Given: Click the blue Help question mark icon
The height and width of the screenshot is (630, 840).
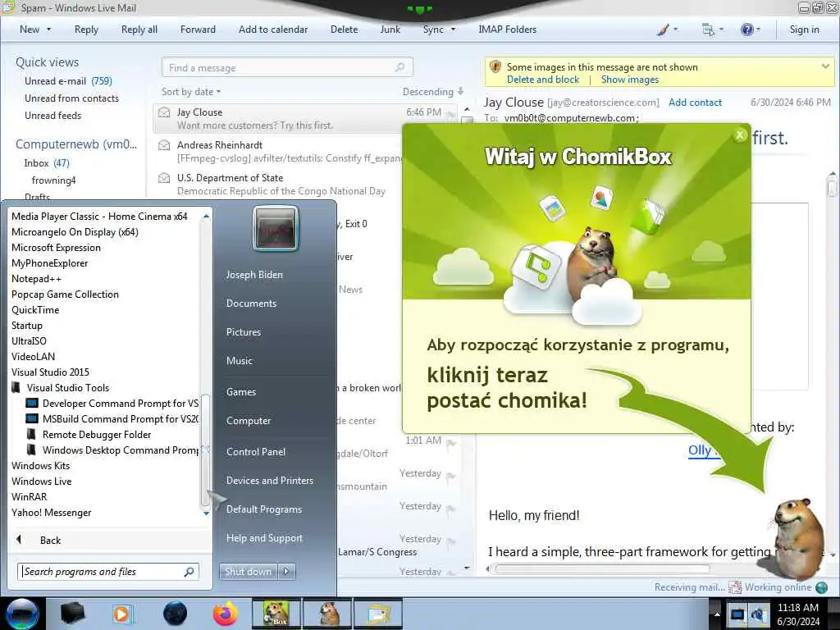Looking at the screenshot, I should pos(746,30).
